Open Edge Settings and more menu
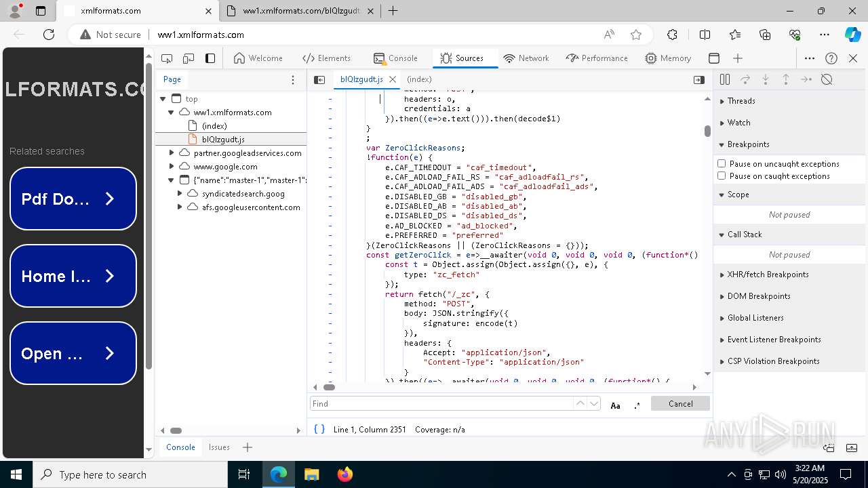The width and height of the screenshot is (868, 488). [825, 35]
